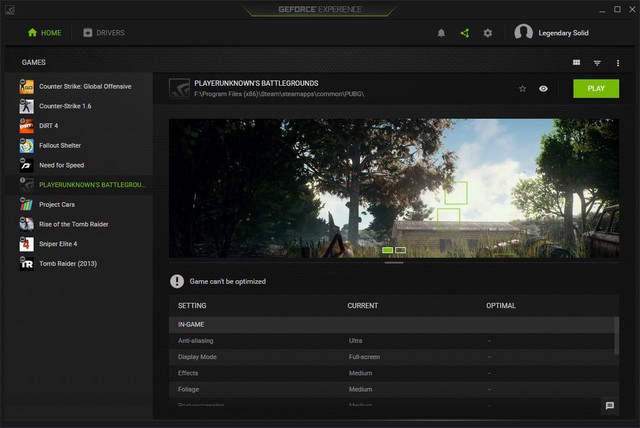Click the handle below the screenshot
The height and width of the screenshot is (428, 640).
pos(394,263)
